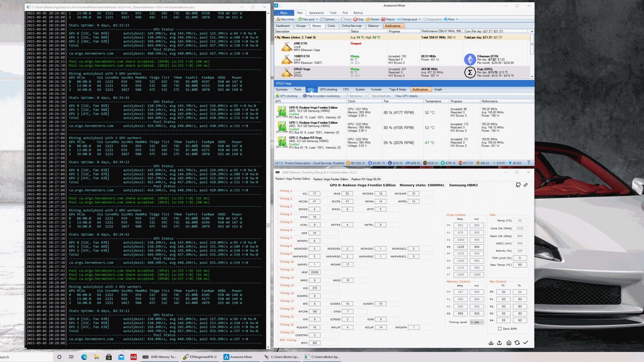The image size is (644, 362).
Task: Click the Product Subscription status bar link
Action: (x=298, y=163)
